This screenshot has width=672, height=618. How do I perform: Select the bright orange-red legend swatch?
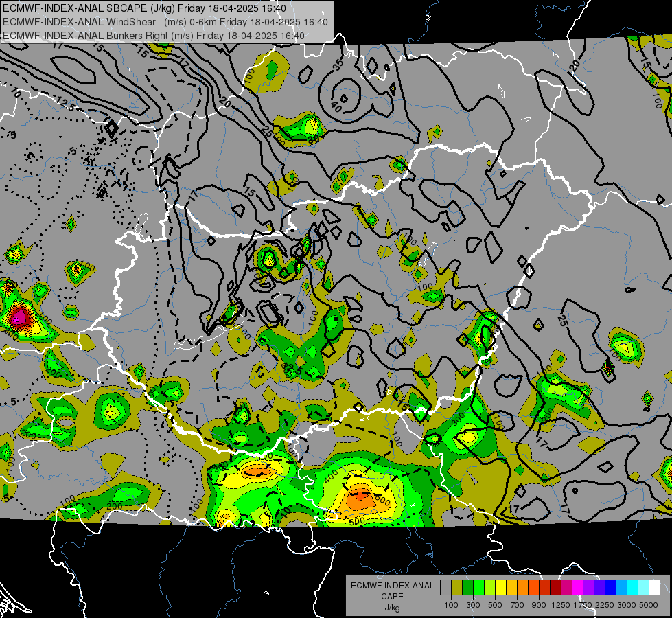[x=533, y=588]
